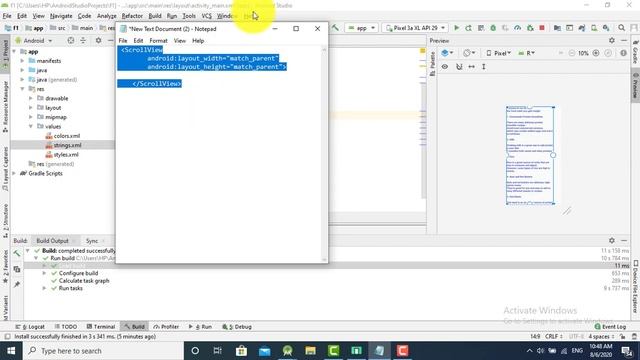This screenshot has width=640, height=360.
Task: Click Notepad vertical scrollbar
Action: click(324, 154)
